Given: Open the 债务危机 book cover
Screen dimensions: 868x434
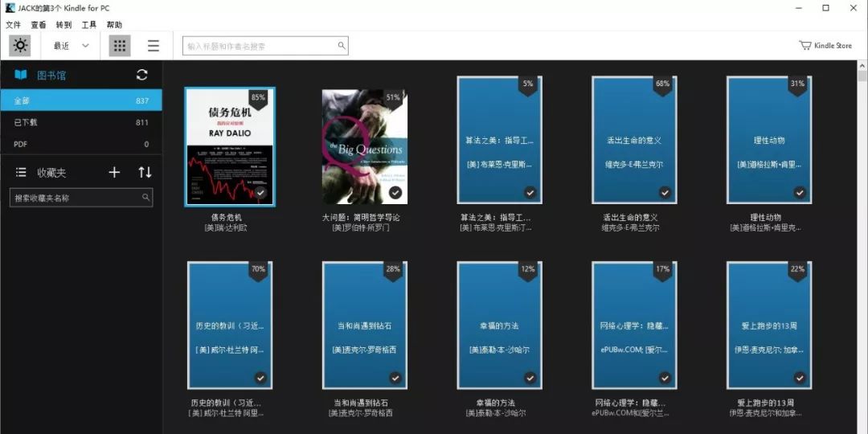Looking at the screenshot, I should pyautogui.click(x=230, y=147).
